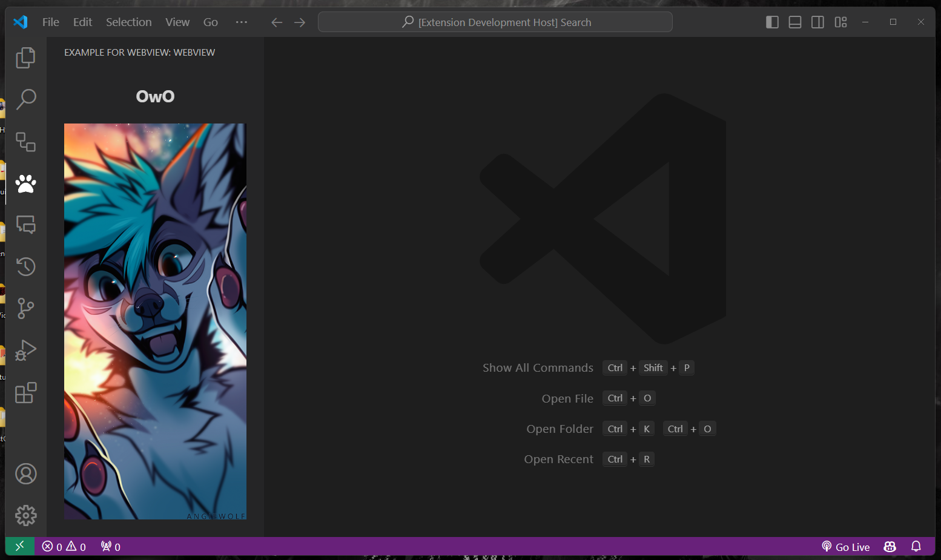Open the Accounts menu icon
Viewport: 941px width, 560px height.
click(x=25, y=474)
